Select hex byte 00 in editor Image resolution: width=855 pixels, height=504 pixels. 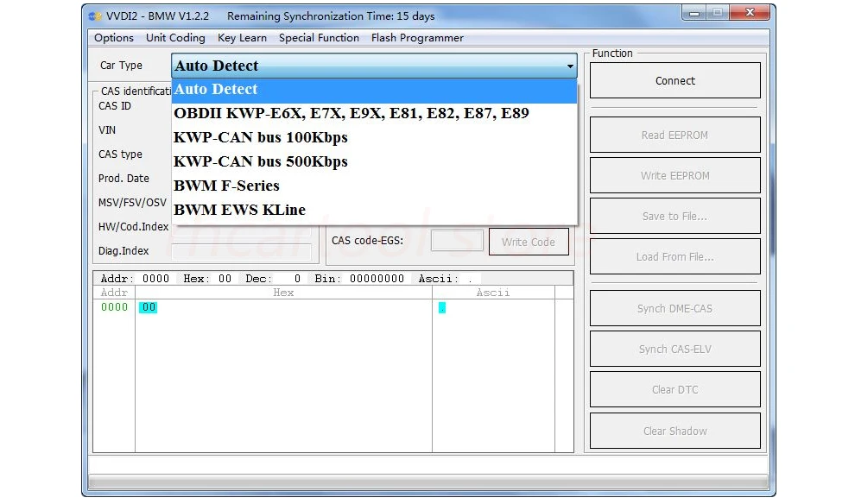click(149, 307)
